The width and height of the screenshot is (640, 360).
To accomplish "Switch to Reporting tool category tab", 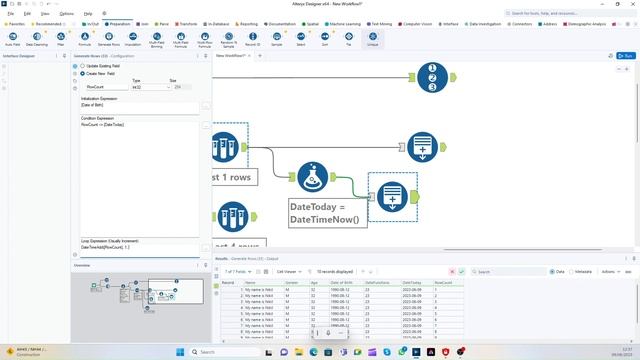I will [x=247, y=24].
